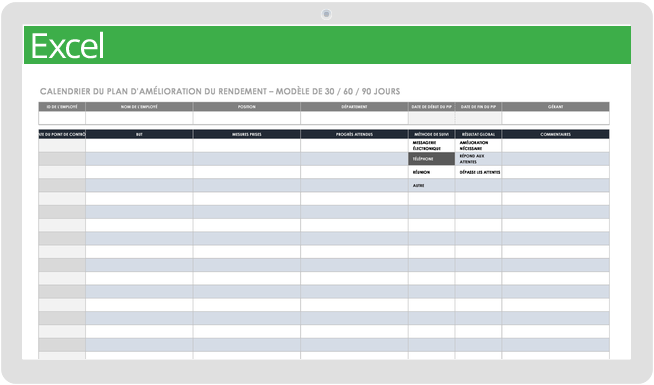
Task: Select the 'Résultat global' column header
Action: [478, 134]
